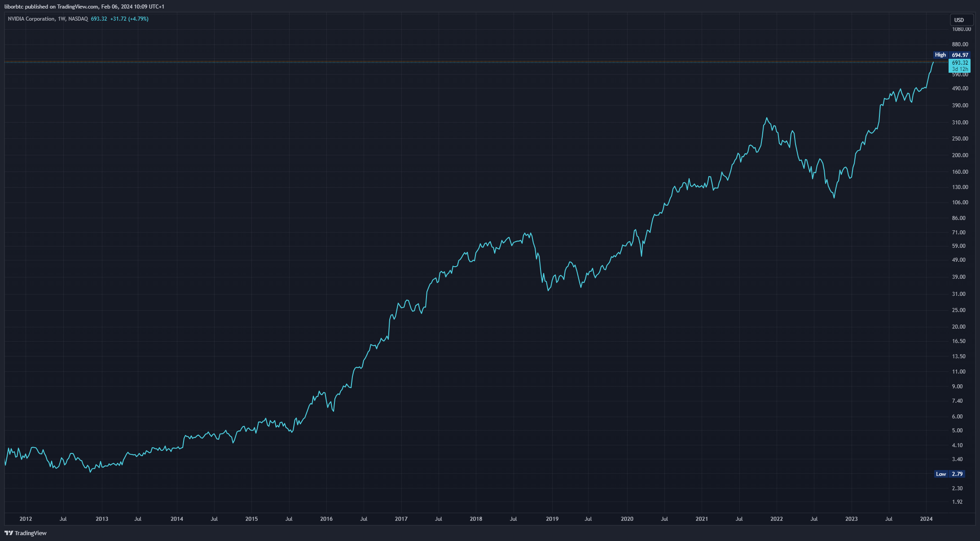The height and width of the screenshot is (541, 980).
Task: Click the 6.00 price axis label
Action: (957, 417)
